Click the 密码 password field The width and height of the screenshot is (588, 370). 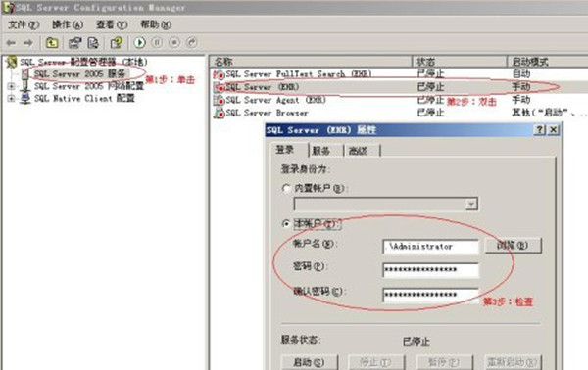430,270
